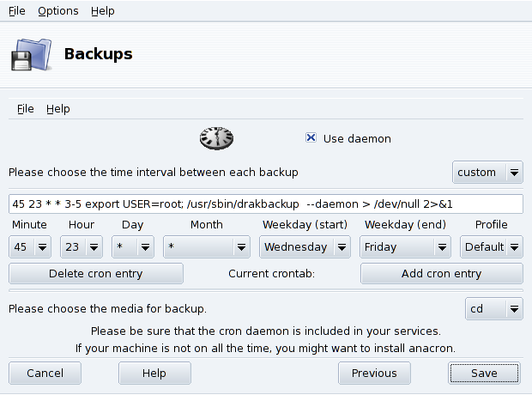Click into the cron command text field

(x=265, y=204)
